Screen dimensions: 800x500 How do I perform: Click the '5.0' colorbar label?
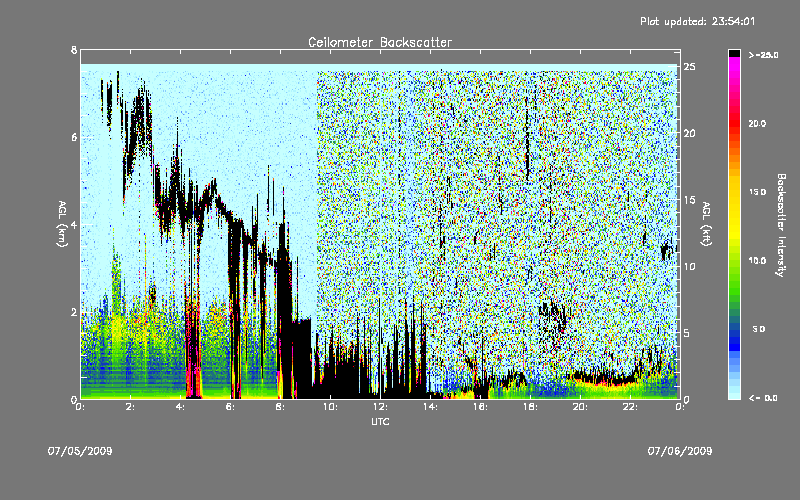759,329
